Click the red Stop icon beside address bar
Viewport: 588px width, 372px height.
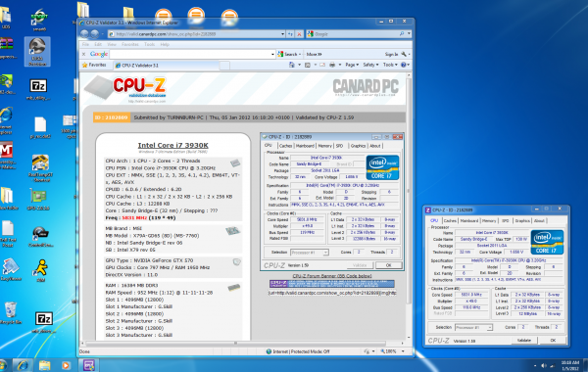[299, 34]
